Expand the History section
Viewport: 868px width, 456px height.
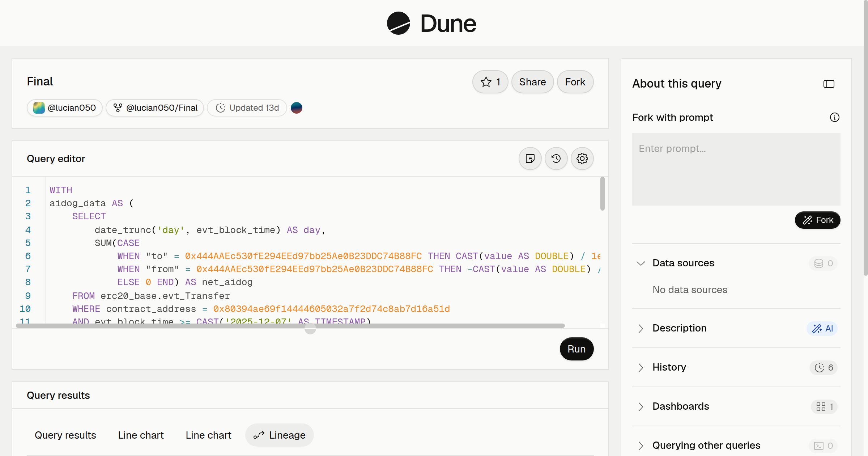[x=641, y=367]
